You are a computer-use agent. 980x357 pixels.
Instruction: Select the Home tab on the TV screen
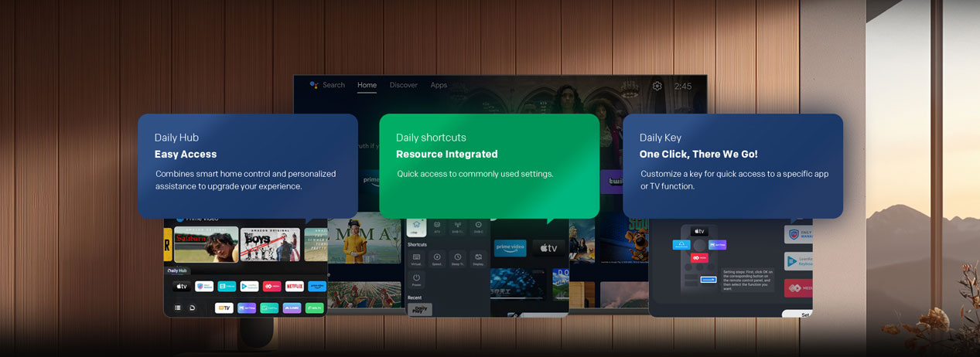(x=367, y=85)
